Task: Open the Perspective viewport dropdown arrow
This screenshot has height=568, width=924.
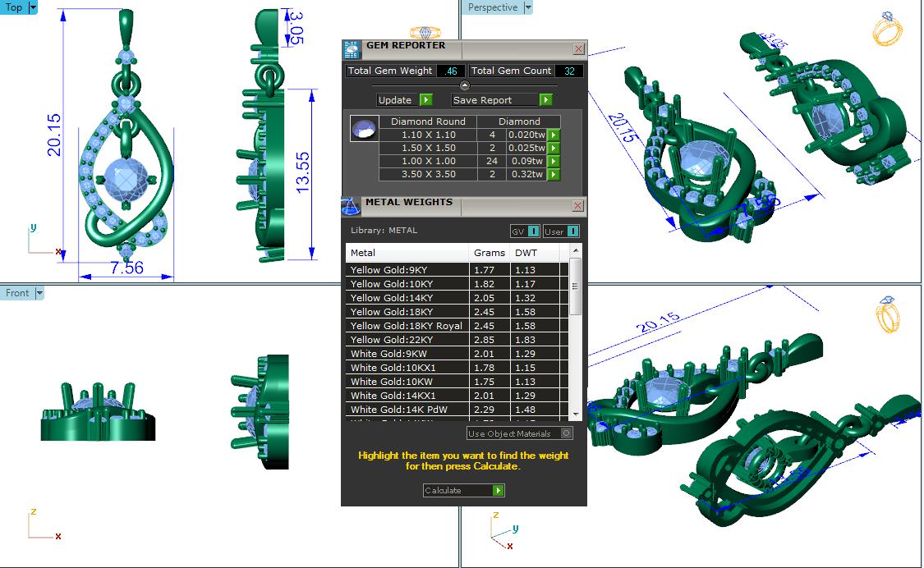Action: coord(528,7)
